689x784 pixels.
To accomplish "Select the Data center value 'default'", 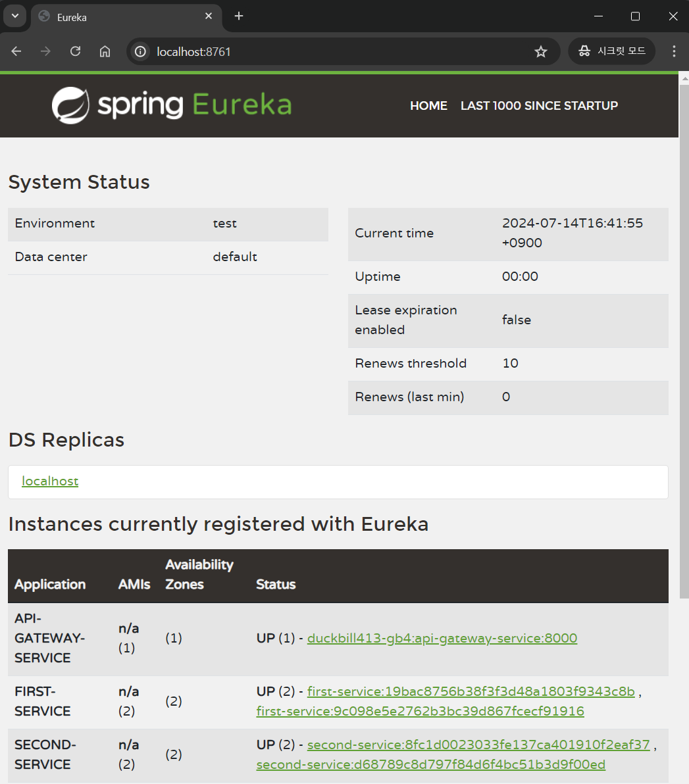I will point(235,257).
